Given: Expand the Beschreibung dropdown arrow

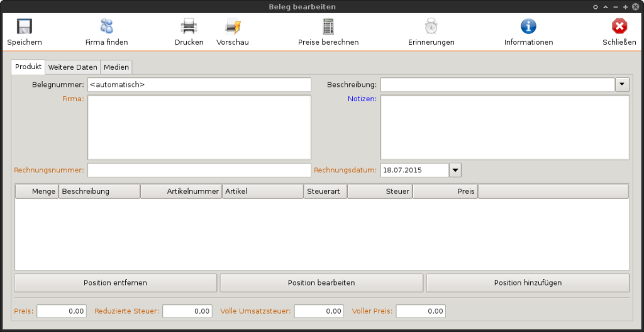Looking at the screenshot, I should [x=622, y=84].
